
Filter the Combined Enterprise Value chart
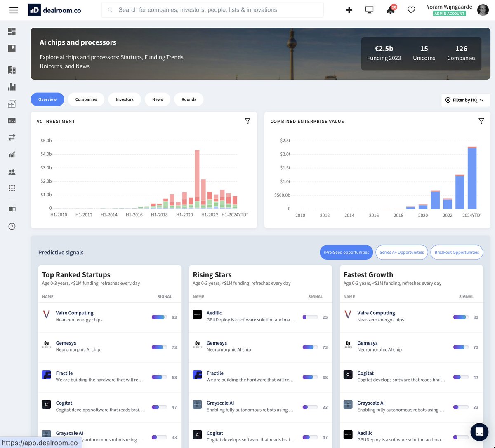coord(481,121)
